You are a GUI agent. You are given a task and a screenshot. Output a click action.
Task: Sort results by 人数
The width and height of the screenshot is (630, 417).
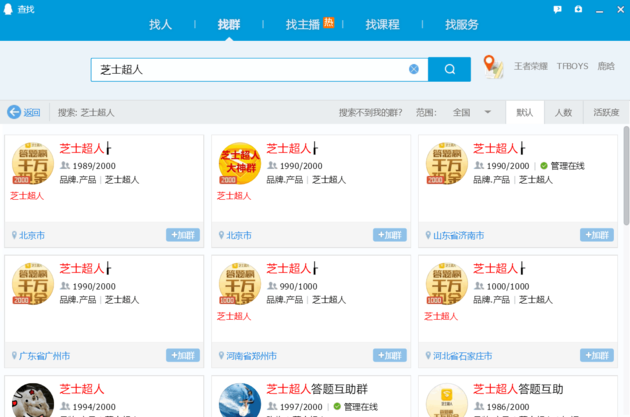tap(563, 112)
